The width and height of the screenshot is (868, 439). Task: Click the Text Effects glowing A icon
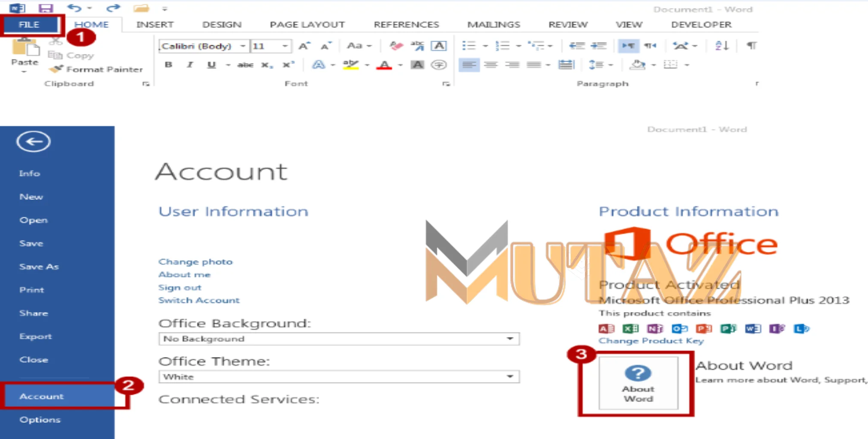[318, 65]
